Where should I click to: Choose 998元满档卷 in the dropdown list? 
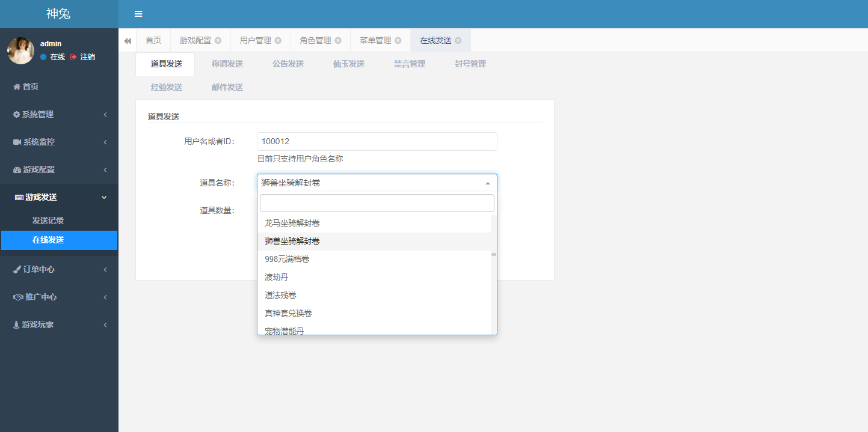tap(287, 260)
